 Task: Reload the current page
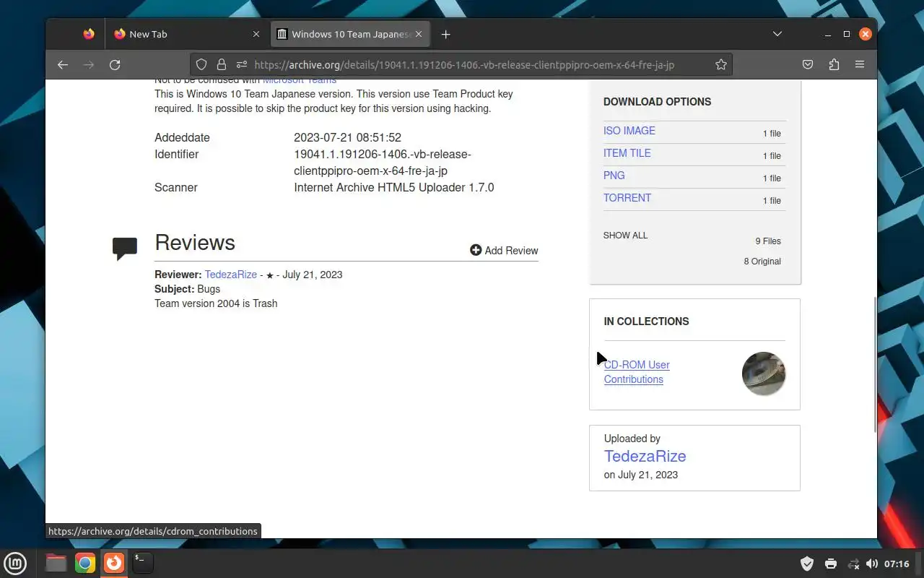(x=115, y=65)
